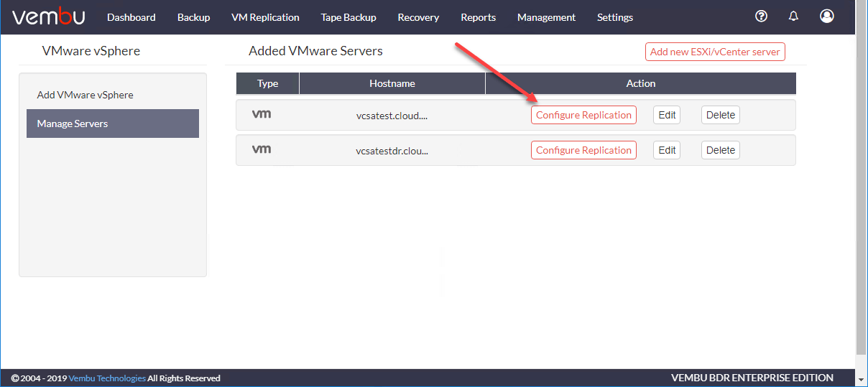Click the VMware vSphere heading
This screenshot has width=868, height=387.
(x=91, y=51)
